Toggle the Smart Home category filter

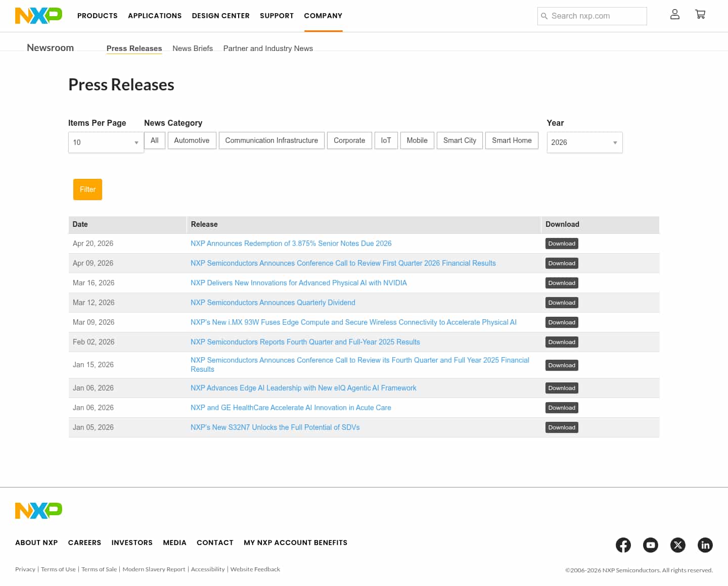tap(512, 140)
